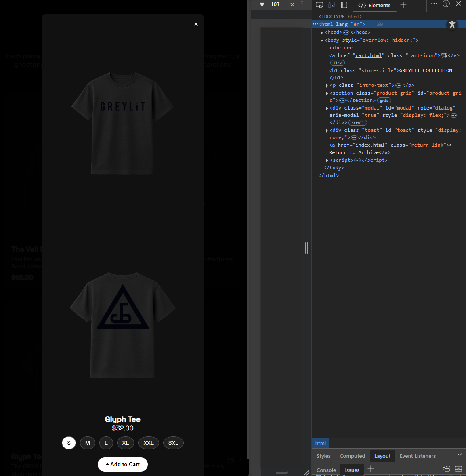Toggle the device emulation toolbar
The image size is (466, 476).
coord(331,5)
